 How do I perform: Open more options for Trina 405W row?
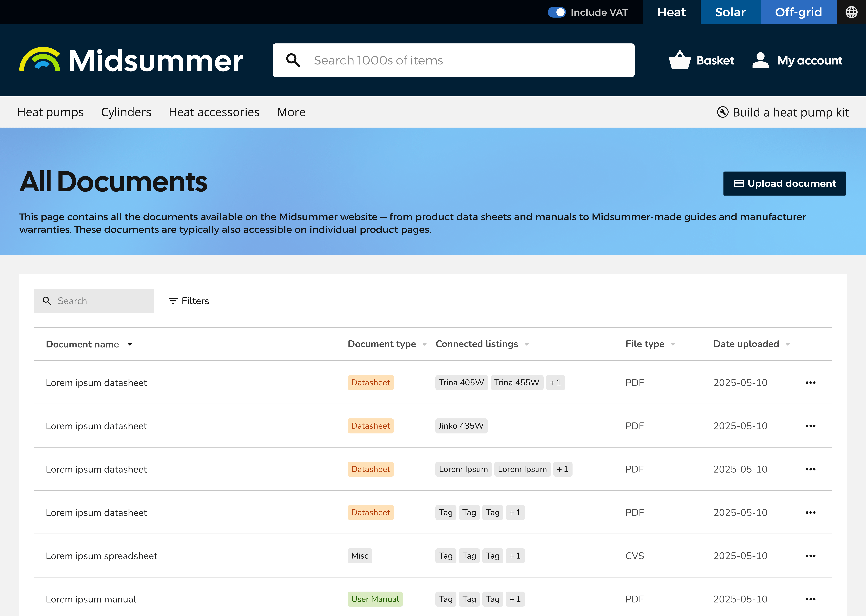pos(811,383)
